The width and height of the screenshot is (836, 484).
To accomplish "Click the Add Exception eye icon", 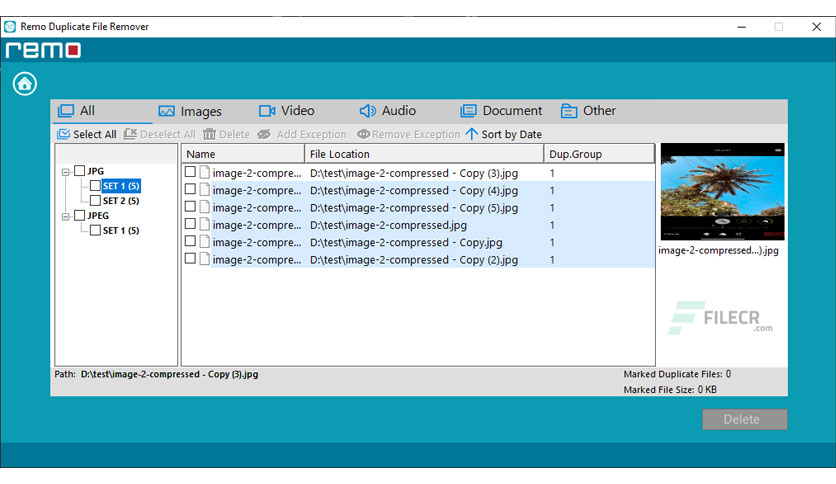I will [264, 134].
